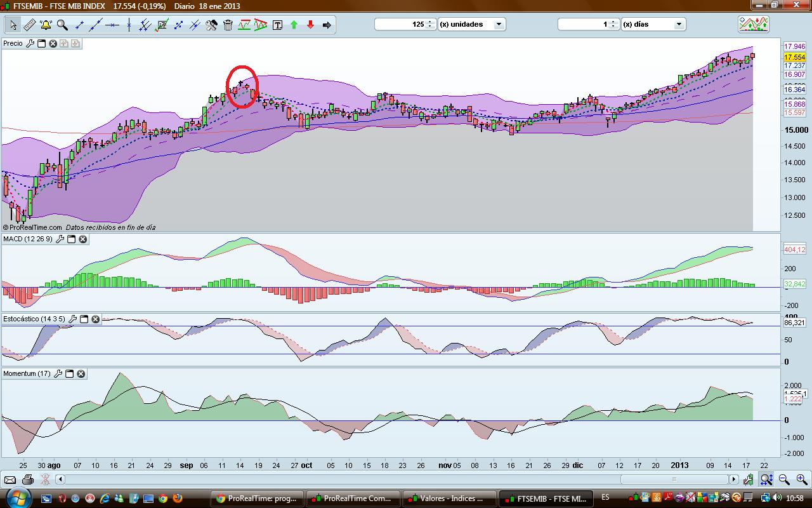Switch to Valores - Indices taskbar window
The height and width of the screenshot is (508, 812).
[450, 498]
